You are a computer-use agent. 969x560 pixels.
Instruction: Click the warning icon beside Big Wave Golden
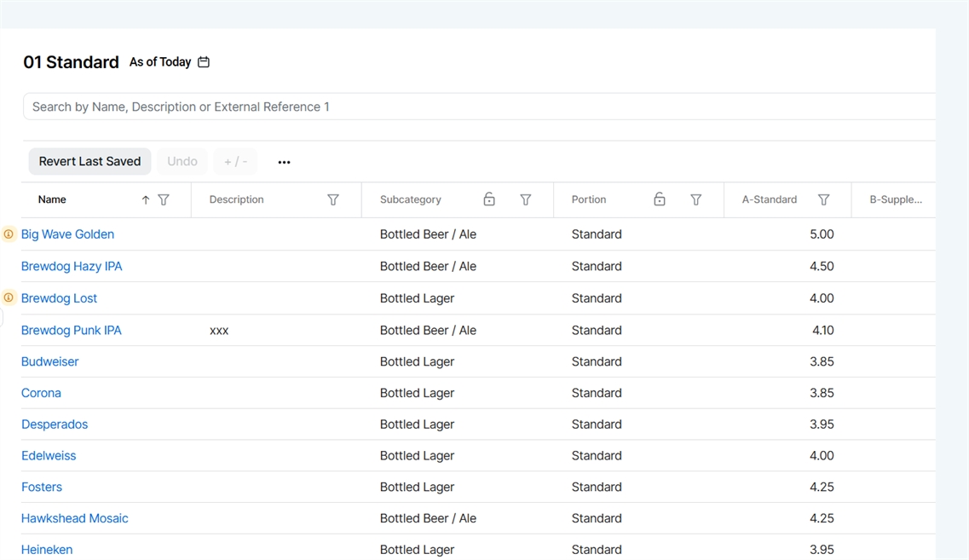click(9, 234)
